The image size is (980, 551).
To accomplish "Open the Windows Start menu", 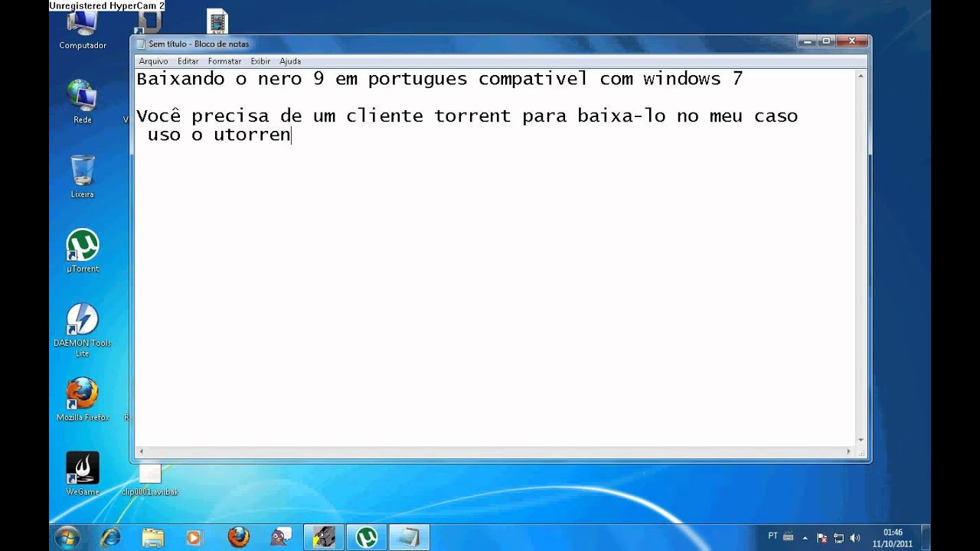I will [67, 537].
